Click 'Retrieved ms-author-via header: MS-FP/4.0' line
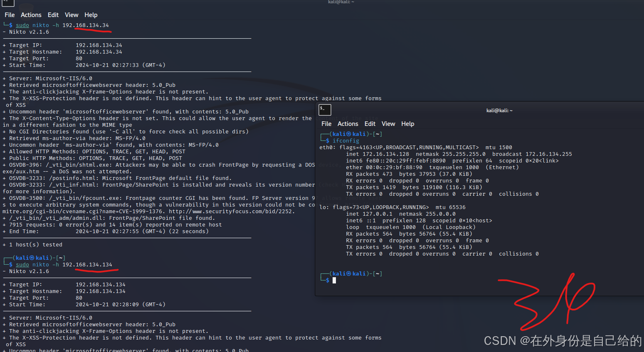 [74, 138]
